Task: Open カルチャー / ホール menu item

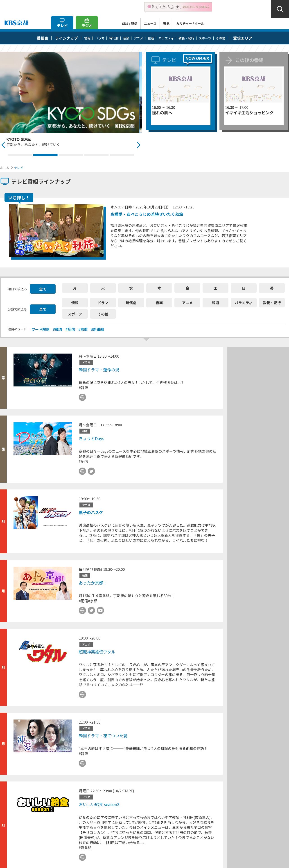Action: [x=190, y=24]
